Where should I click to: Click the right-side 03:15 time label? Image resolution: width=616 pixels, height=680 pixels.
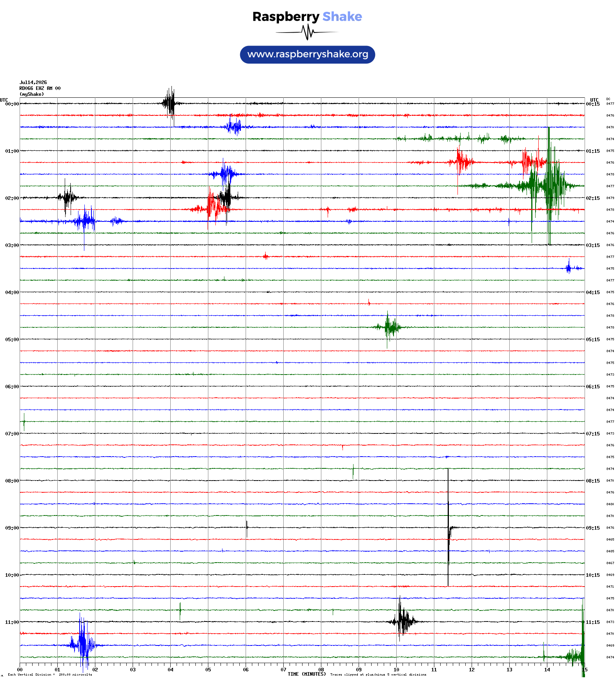point(593,245)
